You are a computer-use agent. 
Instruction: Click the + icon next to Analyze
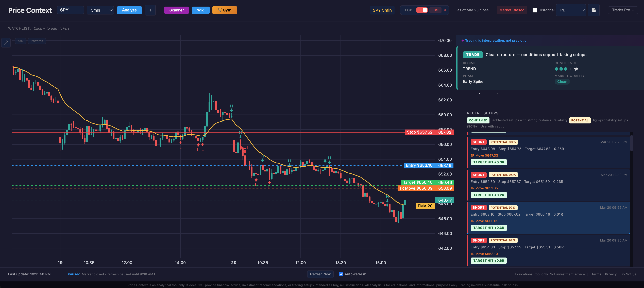(x=150, y=10)
